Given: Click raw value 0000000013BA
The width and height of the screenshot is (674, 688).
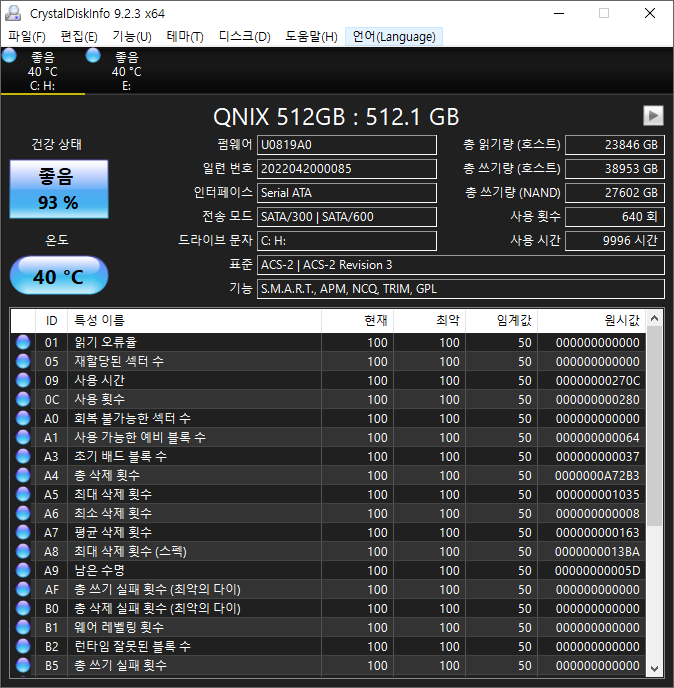Looking at the screenshot, I should 597,552.
